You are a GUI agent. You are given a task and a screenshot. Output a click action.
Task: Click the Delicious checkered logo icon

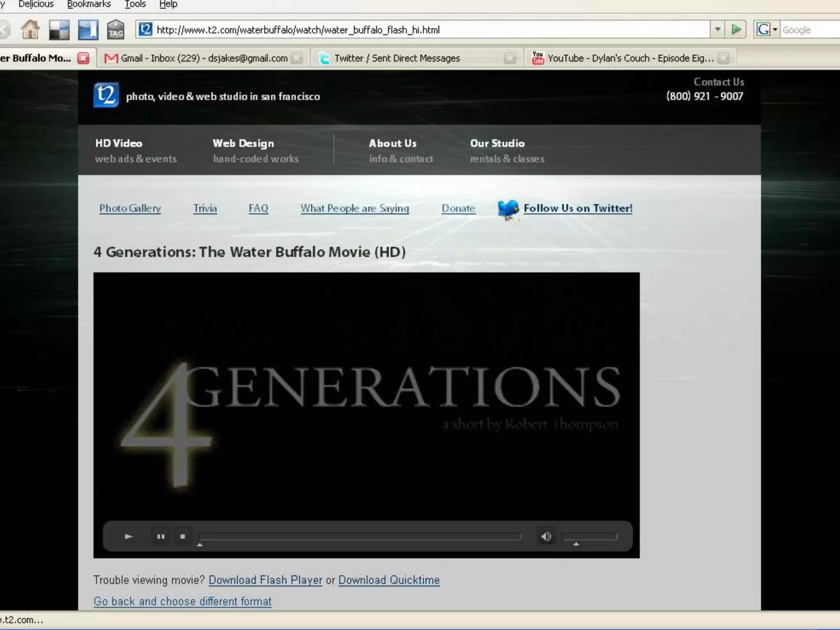[59, 30]
